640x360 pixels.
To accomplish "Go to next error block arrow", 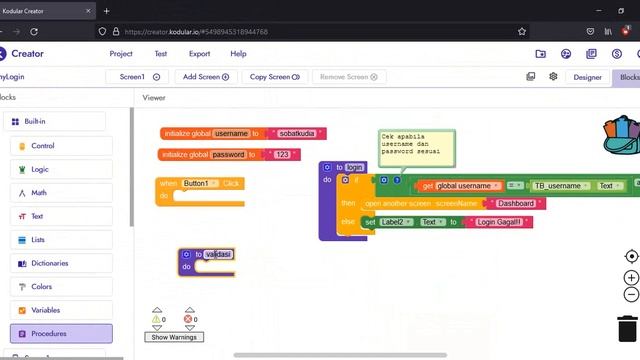I will (x=189, y=328).
